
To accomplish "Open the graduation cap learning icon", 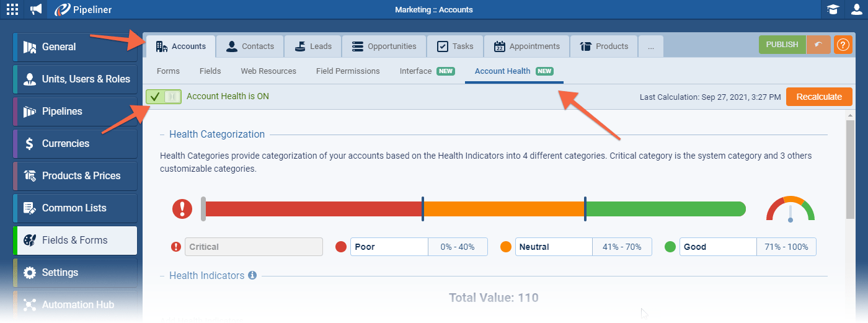I will [833, 9].
